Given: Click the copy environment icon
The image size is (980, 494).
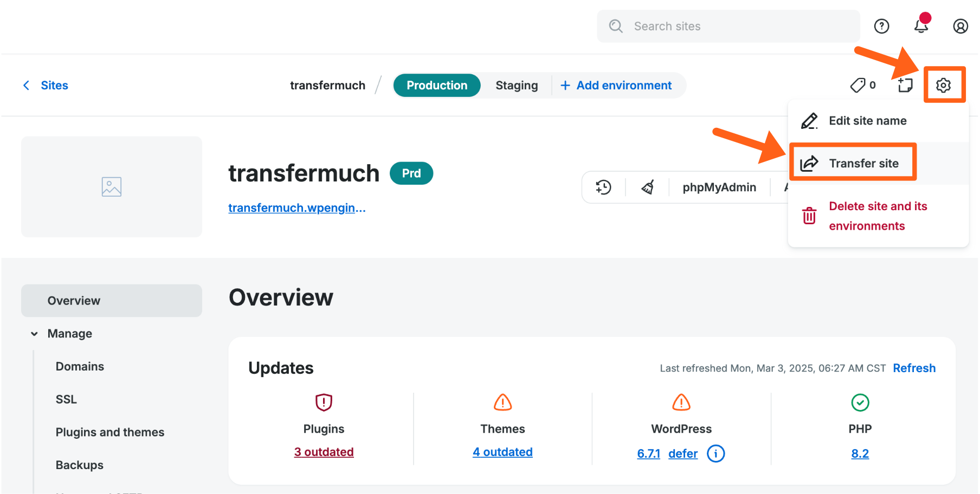Looking at the screenshot, I should (x=905, y=85).
